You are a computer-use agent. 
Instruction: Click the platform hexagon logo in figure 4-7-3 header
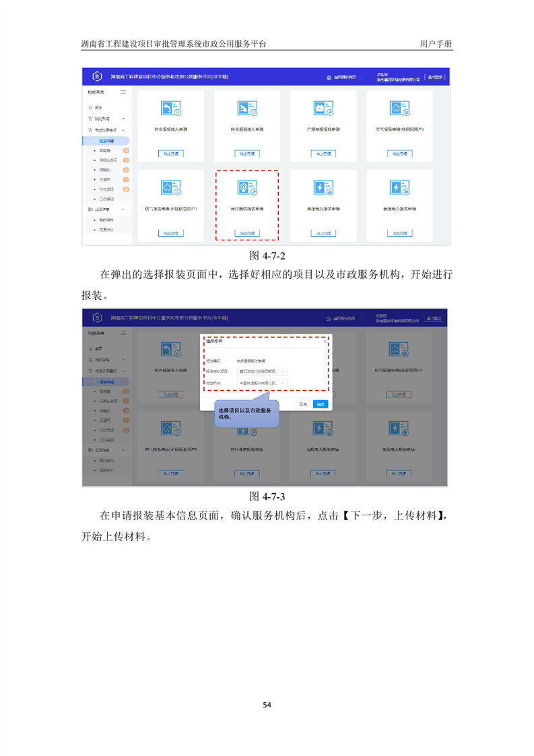point(98,317)
